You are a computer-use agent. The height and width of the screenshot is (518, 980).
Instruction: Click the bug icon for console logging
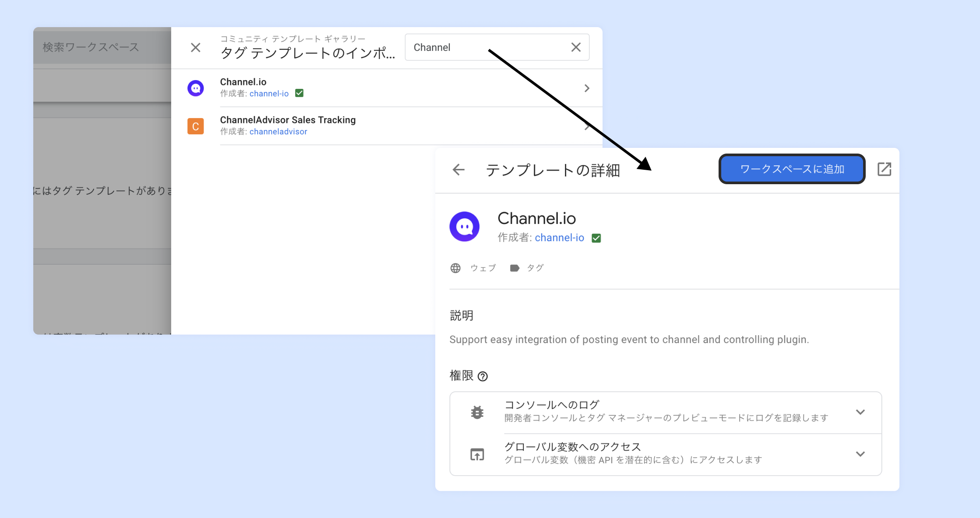477,412
